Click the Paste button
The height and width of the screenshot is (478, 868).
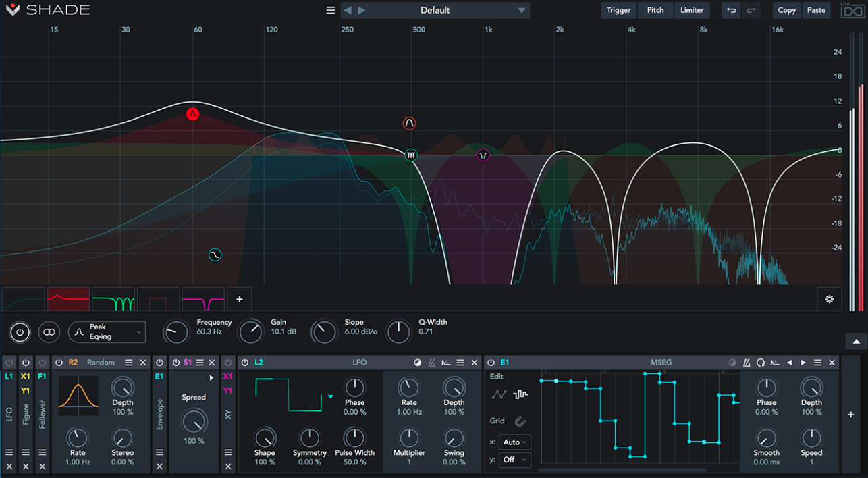[x=816, y=10]
